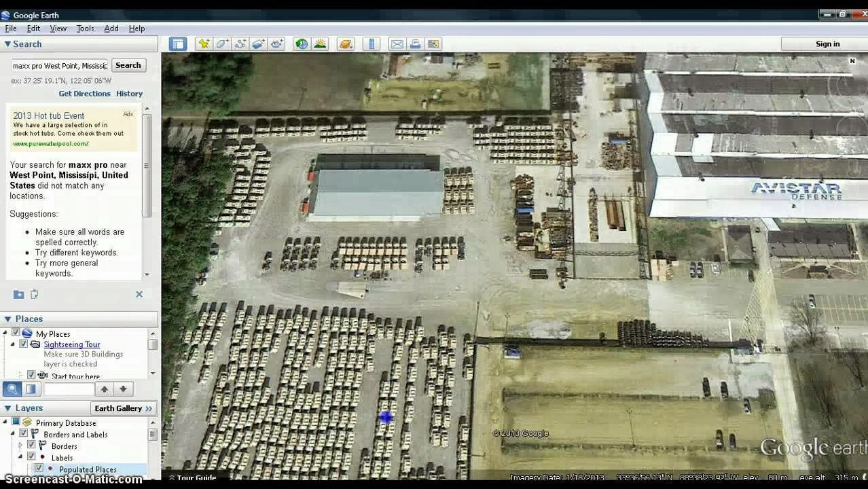The width and height of the screenshot is (868, 489).
Task: Click the Layers panel scrollbar thumb
Action: (x=153, y=435)
